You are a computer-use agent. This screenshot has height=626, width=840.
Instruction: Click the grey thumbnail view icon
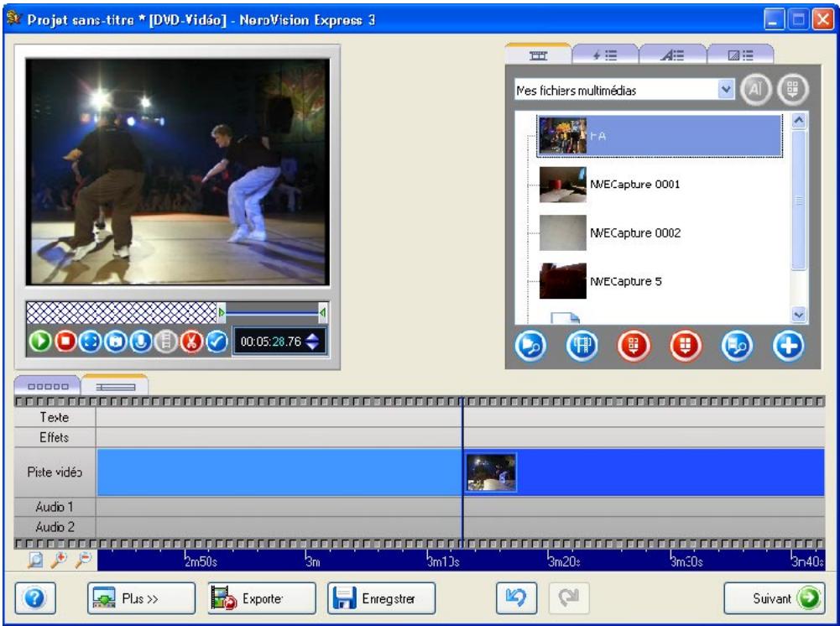click(x=793, y=90)
